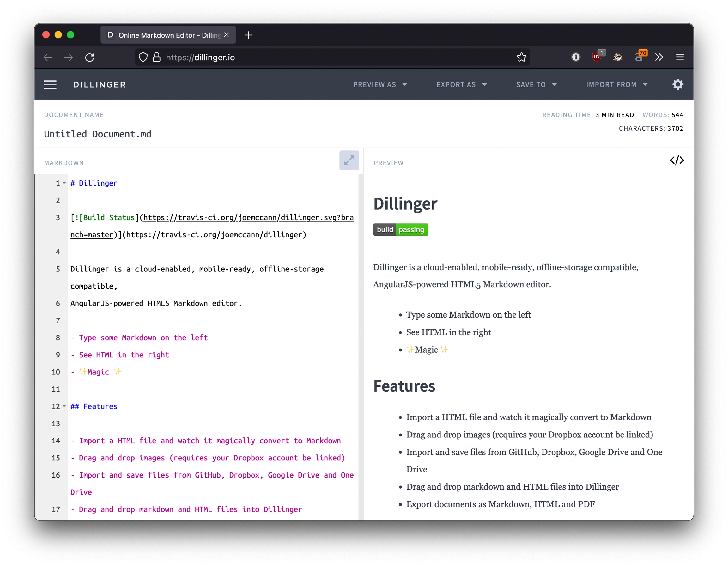Open the uBlock Origin extension icon

click(x=597, y=57)
